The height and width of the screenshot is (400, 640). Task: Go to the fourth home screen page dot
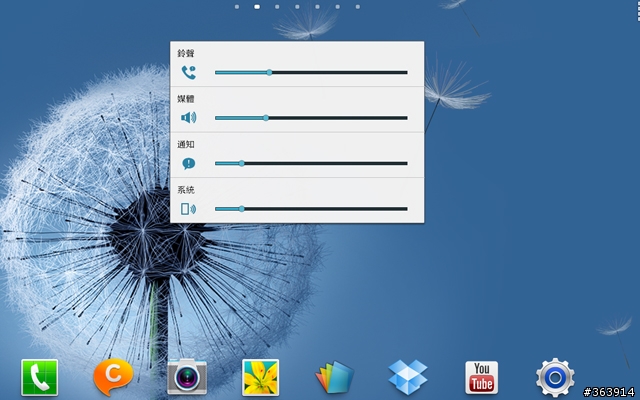click(297, 7)
